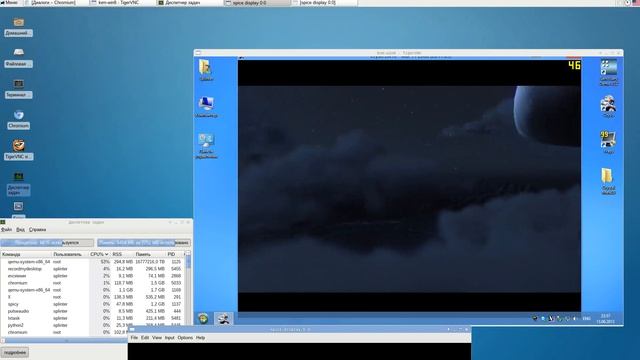This screenshot has width=640, height=360.
Task: Click the volume speaker icon in guest tray
Action: [x=575, y=318]
